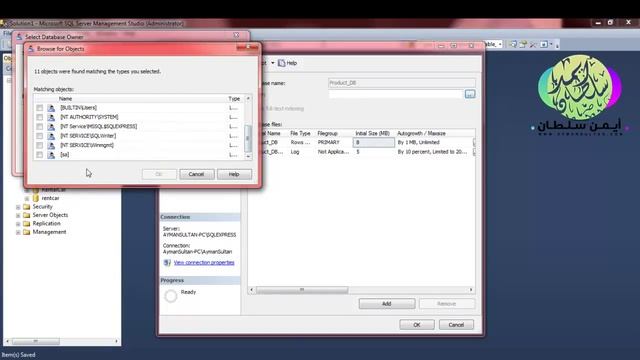This screenshot has width=640, height=360.
Task: Open the dropdown arrow beside the last toolbar icon
Action: pyautogui.click(x=551, y=44)
